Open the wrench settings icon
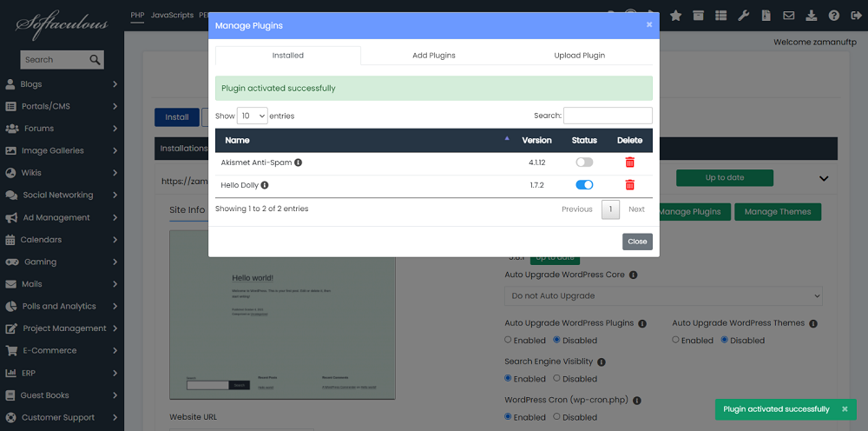 pyautogui.click(x=744, y=16)
